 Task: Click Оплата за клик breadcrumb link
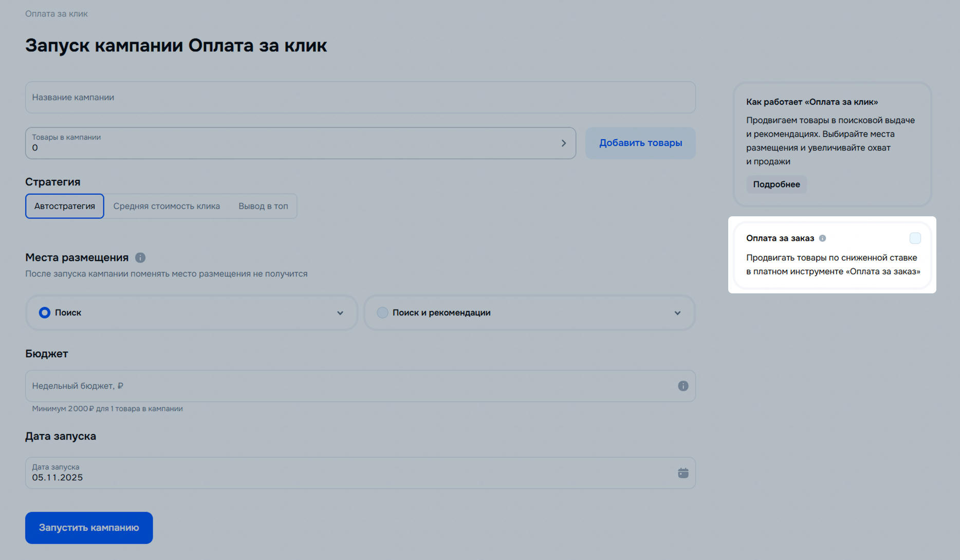point(57,14)
